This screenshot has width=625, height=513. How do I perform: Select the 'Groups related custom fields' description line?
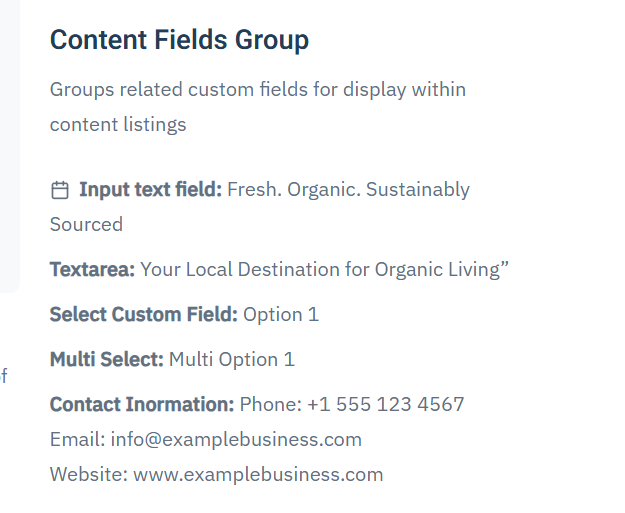[x=257, y=89]
